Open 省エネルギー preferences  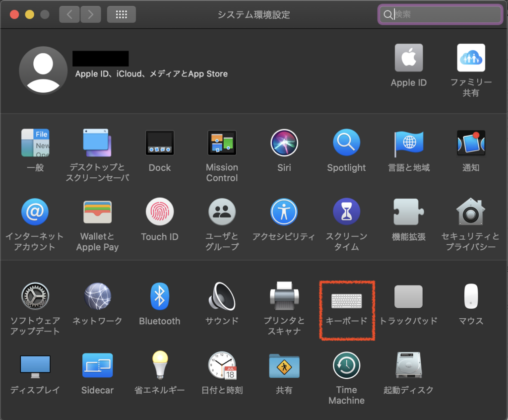pyautogui.click(x=160, y=365)
